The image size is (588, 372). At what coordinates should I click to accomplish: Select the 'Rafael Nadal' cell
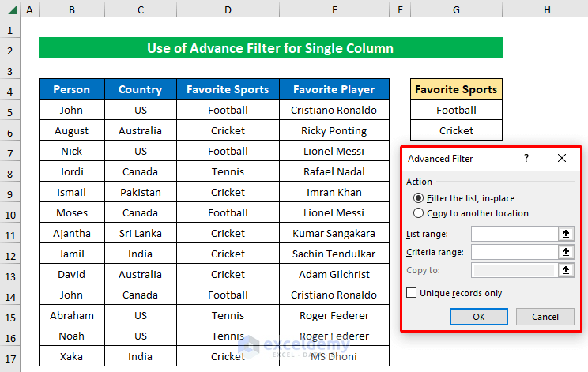coord(334,171)
